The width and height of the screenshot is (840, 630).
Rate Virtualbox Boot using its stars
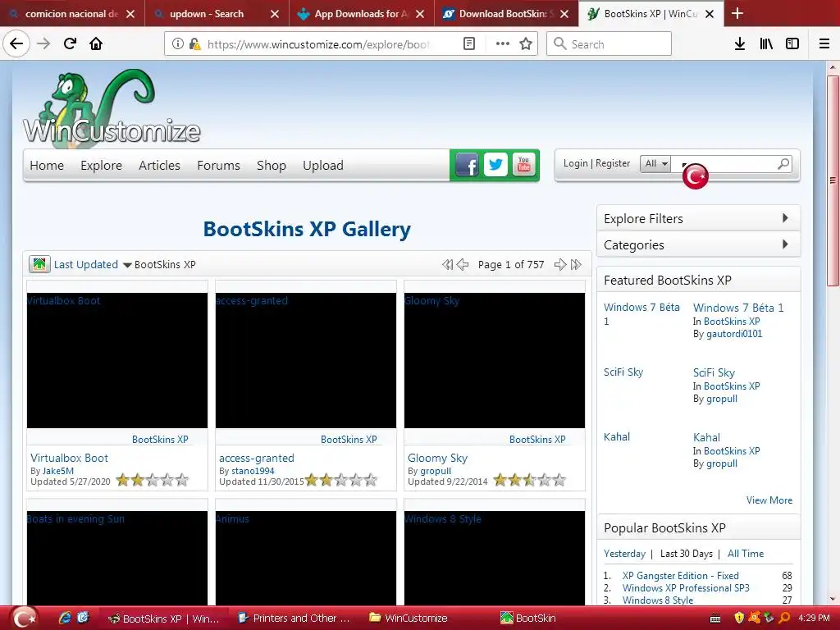[x=153, y=480]
